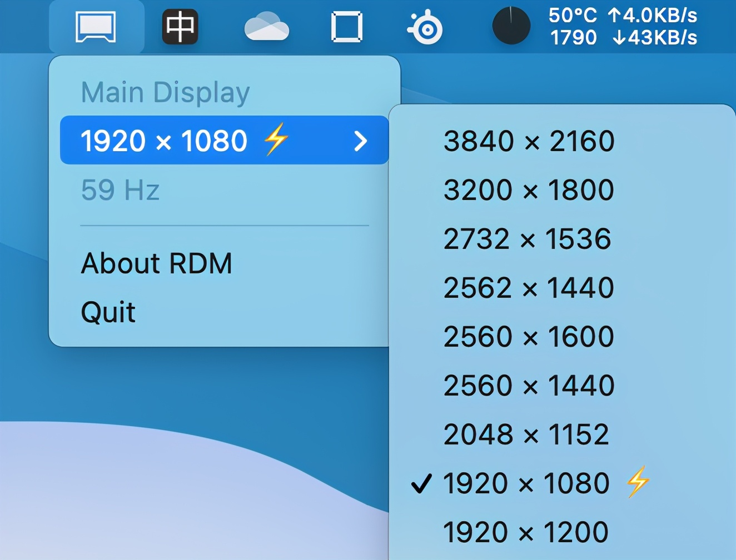The image size is (736, 560).
Task: Pick 2048 × 1152 from the submenu
Action: point(526,434)
